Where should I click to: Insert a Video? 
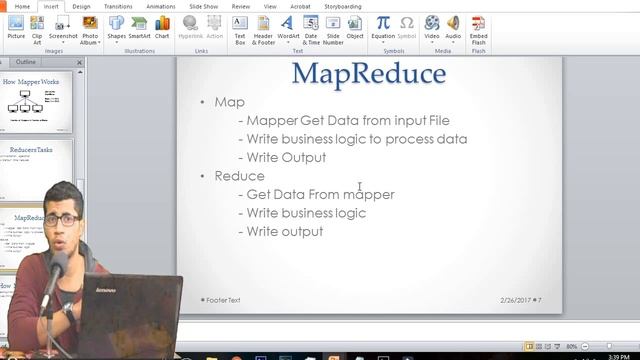pos(431,28)
